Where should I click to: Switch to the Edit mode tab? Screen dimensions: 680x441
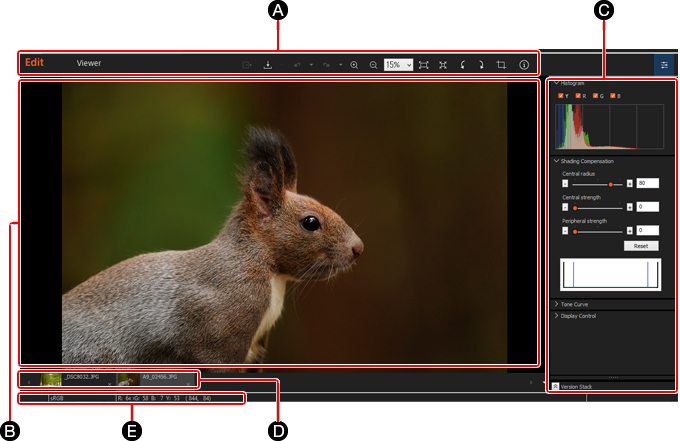34,62
